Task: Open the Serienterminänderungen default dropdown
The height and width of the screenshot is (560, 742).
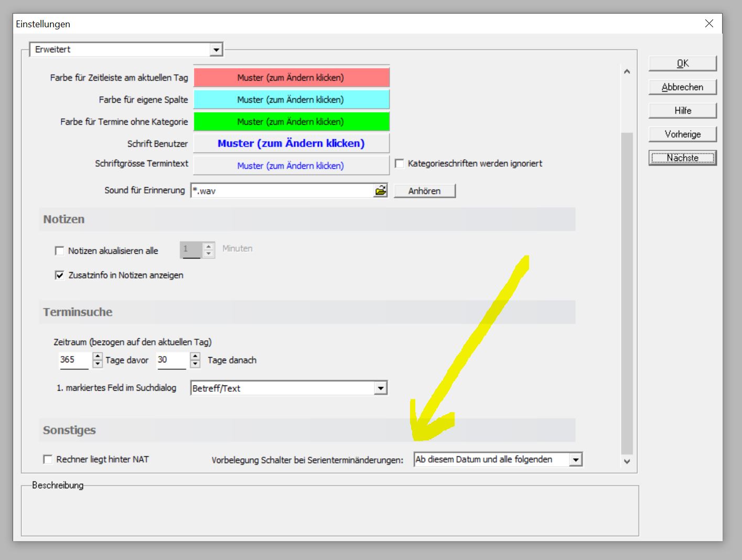Action: coord(576,460)
